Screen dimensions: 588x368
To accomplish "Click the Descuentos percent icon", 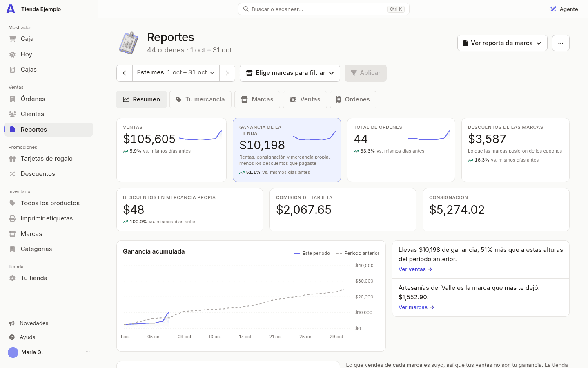I will tap(13, 174).
